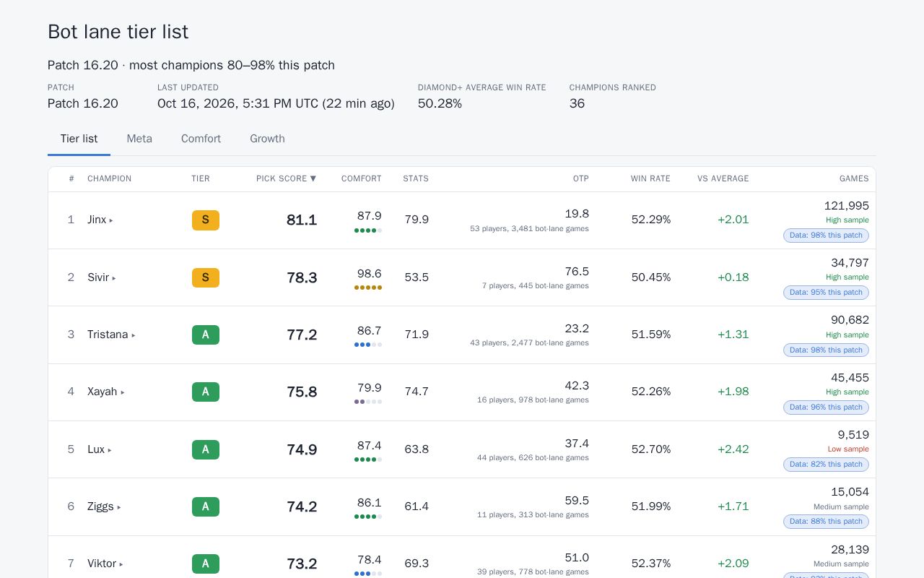
Task: Expand the Ziggs champion row
Action: (x=105, y=506)
